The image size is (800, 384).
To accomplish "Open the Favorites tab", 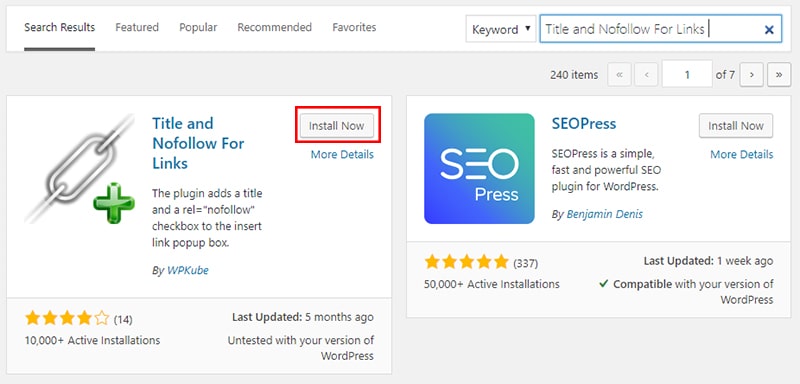I will (x=354, y=28).
